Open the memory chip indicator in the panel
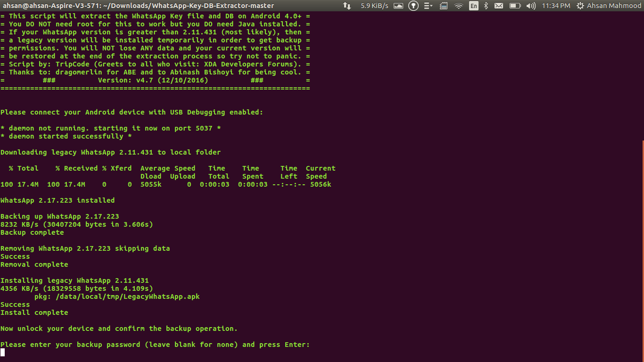The image size is (644, 362). (x=443, y=6)
